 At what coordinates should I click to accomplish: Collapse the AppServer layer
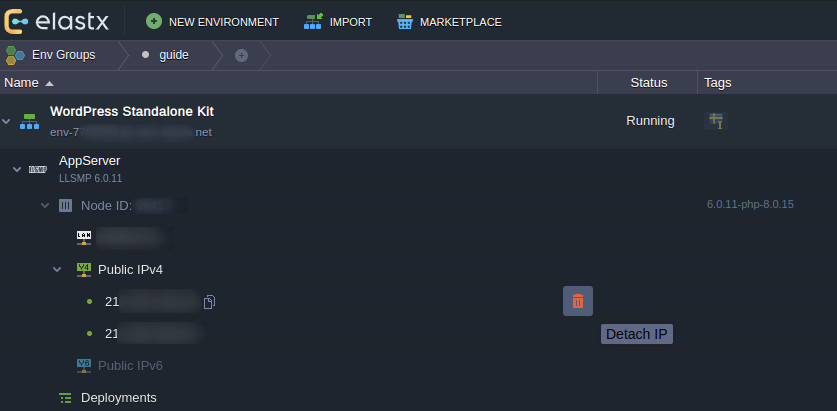[17, 169]
